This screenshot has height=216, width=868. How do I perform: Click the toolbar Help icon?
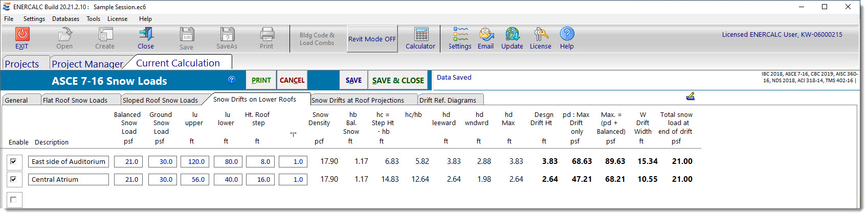click(x=567, y=34)
